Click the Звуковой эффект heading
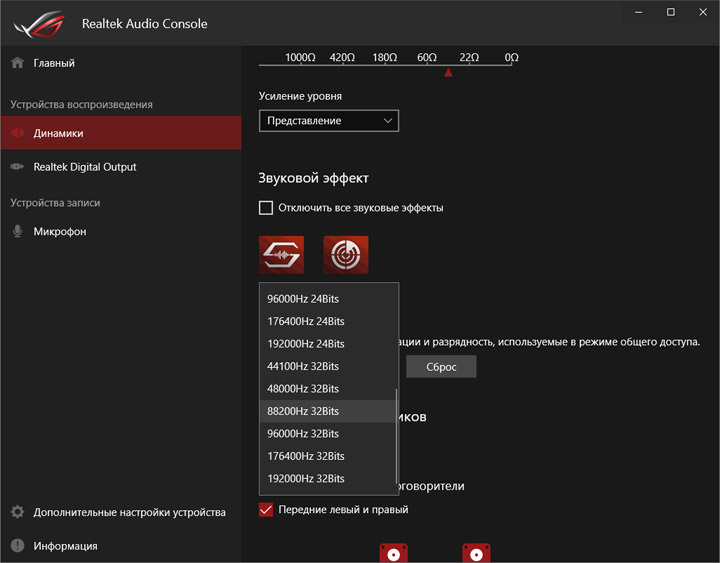 click(x=314, y=178)
